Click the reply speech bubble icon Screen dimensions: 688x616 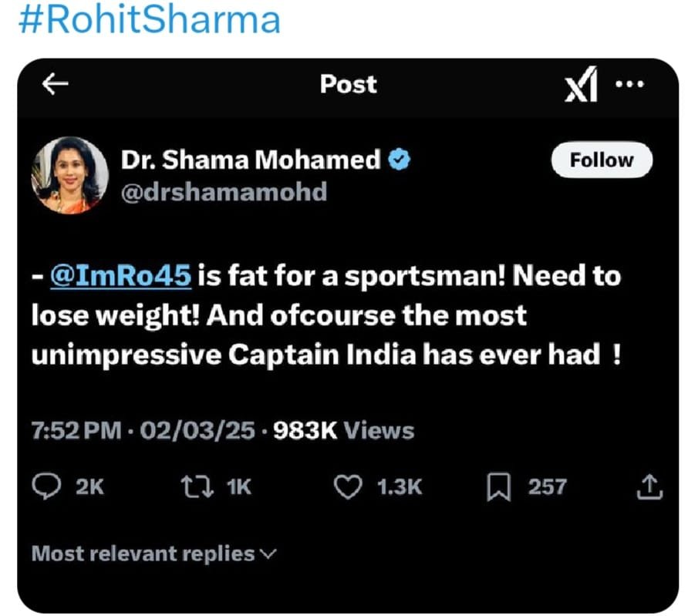[x=49, y=486]
